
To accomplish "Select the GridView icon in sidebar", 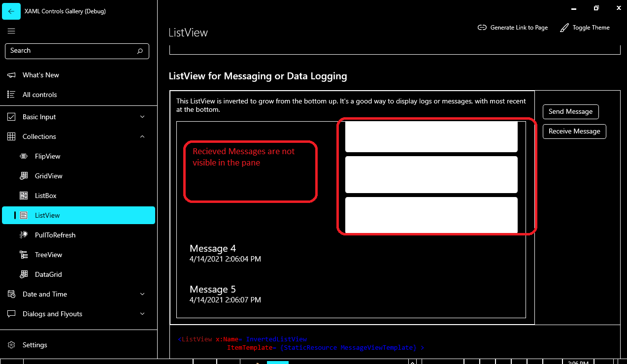I will coord(24,176).
